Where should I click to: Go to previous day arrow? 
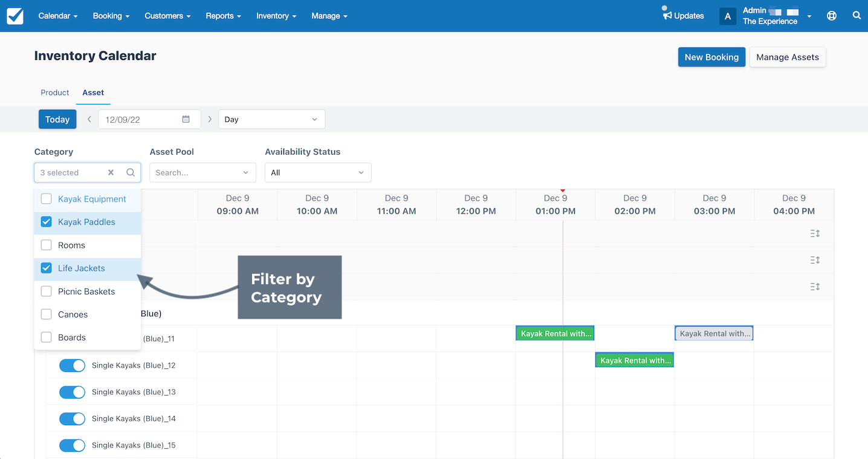(89, 119)
